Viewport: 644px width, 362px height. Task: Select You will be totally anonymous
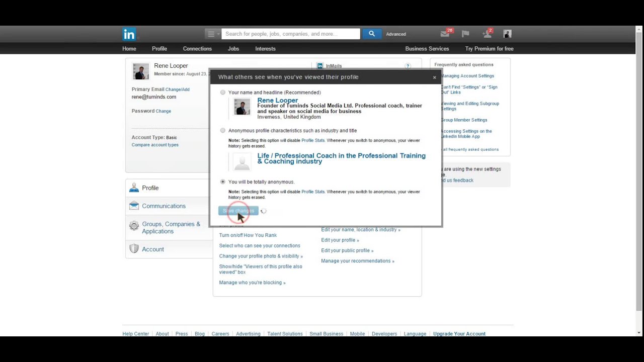[x=223, y=182]
